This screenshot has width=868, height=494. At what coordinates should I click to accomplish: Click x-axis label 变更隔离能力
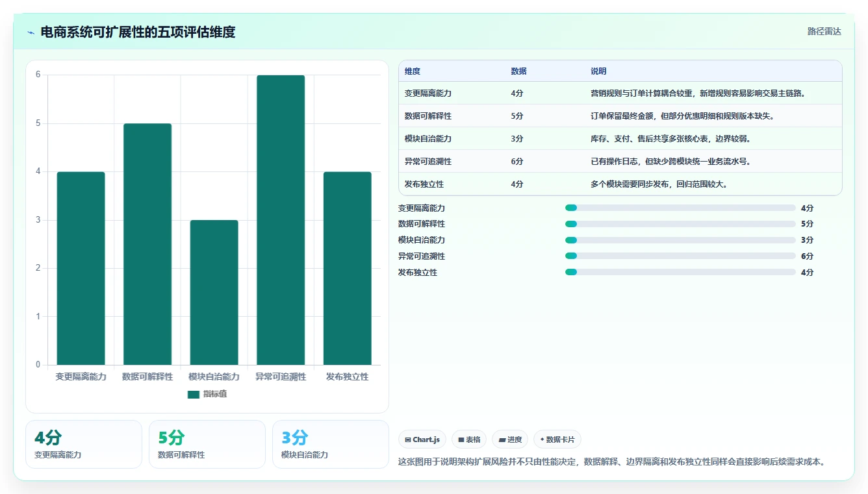coord(81,377)
